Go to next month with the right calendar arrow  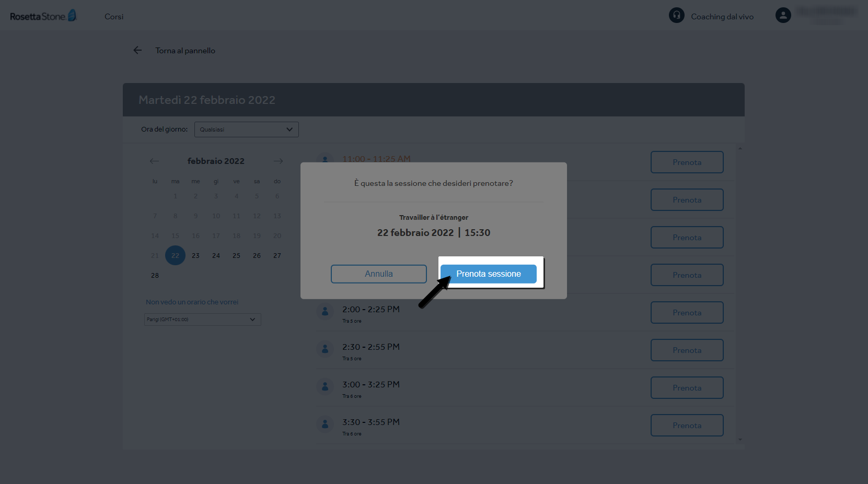coord(278,161)
